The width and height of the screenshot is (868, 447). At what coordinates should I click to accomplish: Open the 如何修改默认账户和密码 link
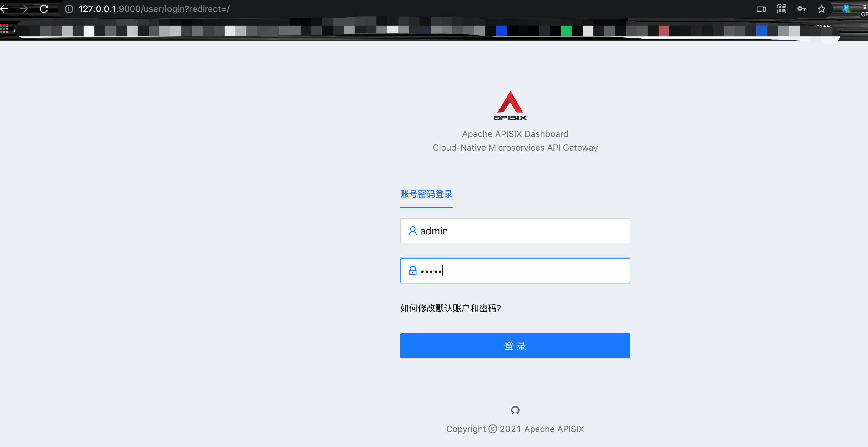pos(450,308)
